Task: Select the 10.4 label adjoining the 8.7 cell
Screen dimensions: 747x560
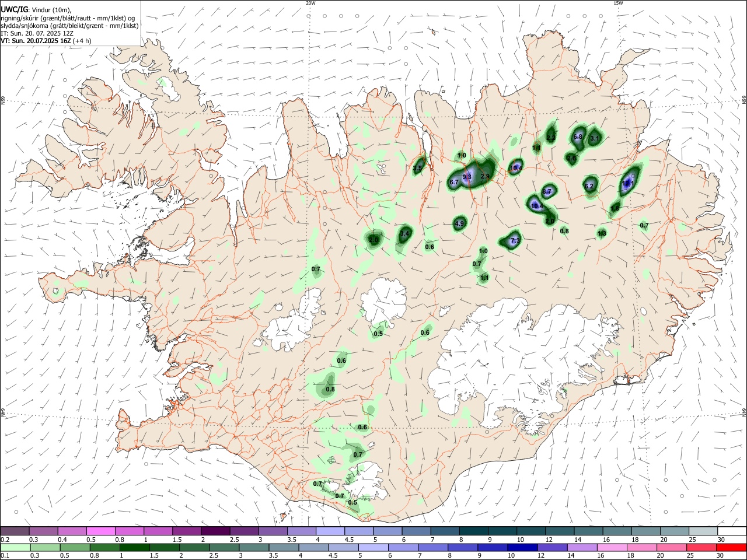Action: (537, 206)
